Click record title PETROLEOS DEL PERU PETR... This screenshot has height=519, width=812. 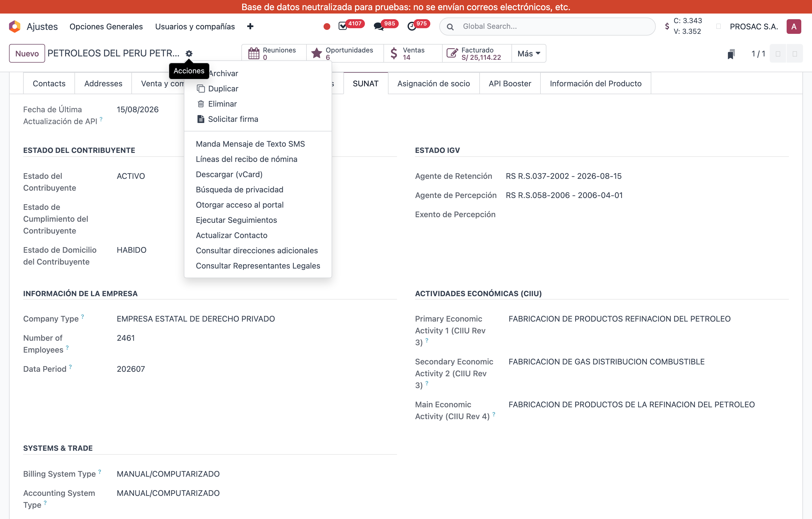pyautogui.click(x=113, y=53)
